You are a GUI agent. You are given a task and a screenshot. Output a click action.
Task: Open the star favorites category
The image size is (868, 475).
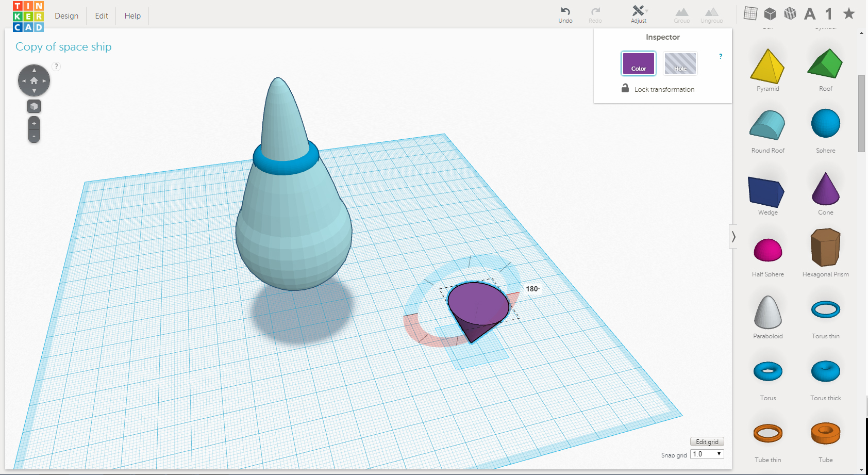point(849,13)
